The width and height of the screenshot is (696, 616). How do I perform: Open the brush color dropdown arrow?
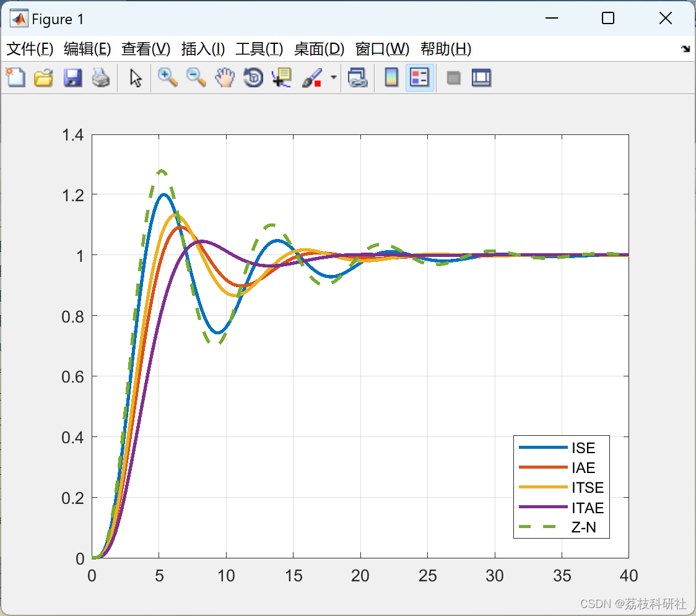click(x=332, y=77)
